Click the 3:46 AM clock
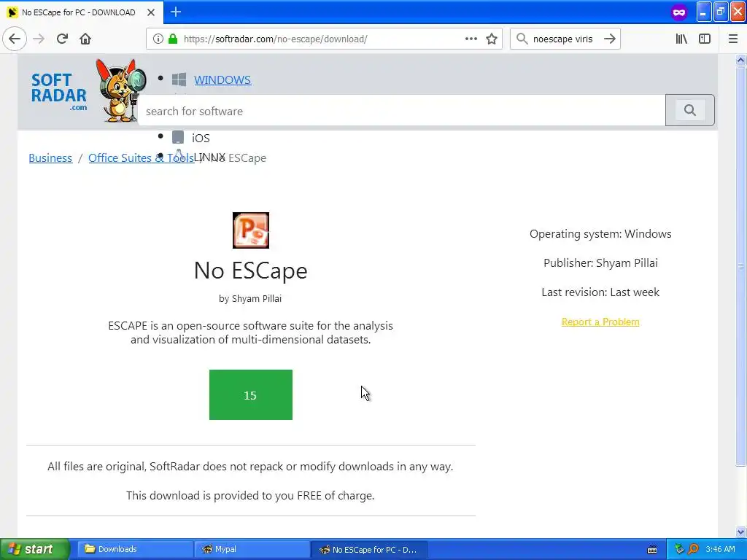This screenshot has width=747, height=560. [720, 549]
